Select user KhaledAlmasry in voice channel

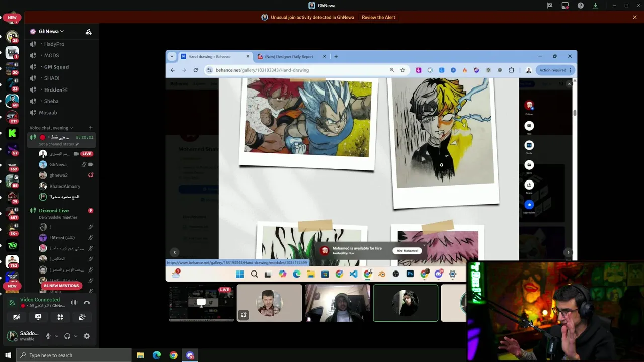point(65,186)
